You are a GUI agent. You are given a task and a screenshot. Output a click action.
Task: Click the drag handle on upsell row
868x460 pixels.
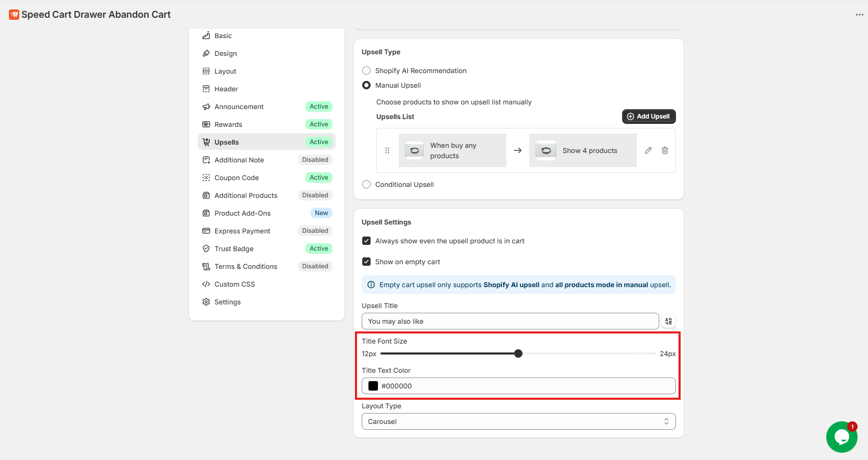[x=387, y=150]
